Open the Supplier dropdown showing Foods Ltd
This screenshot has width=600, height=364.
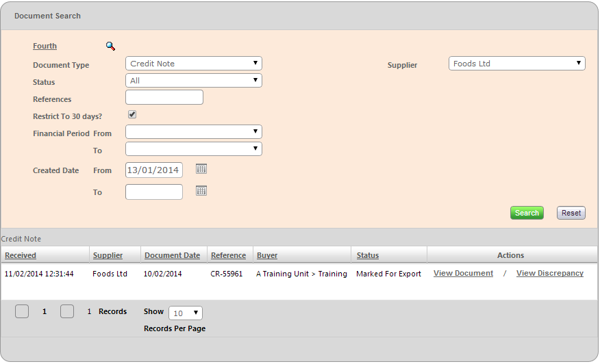click(516, 64)
